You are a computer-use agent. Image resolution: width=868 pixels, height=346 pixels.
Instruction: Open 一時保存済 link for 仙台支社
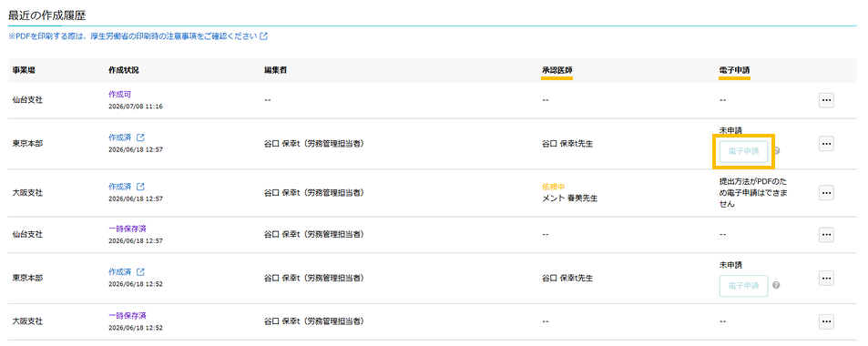coord(128,229)
